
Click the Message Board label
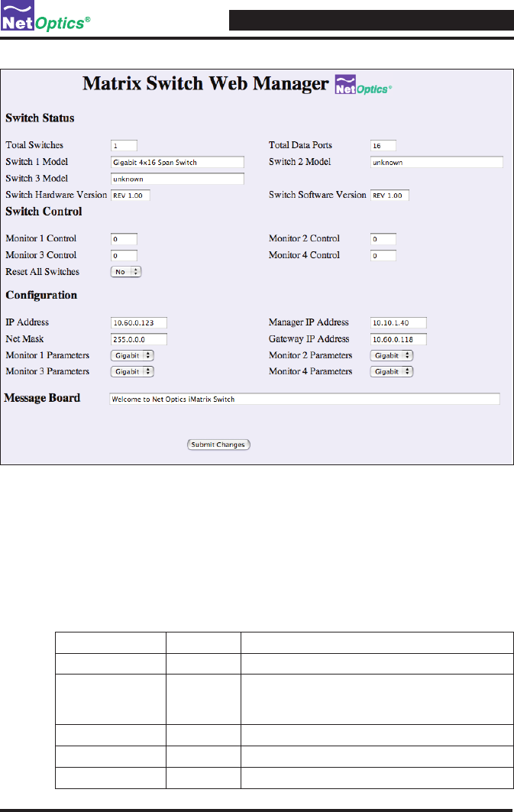pos(42,398)
